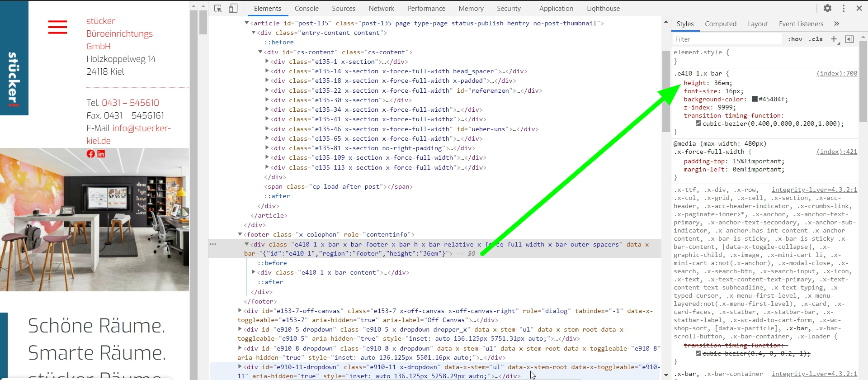868x380 pixels.
Task: Open the Computed tab
Action: [720, 24]
